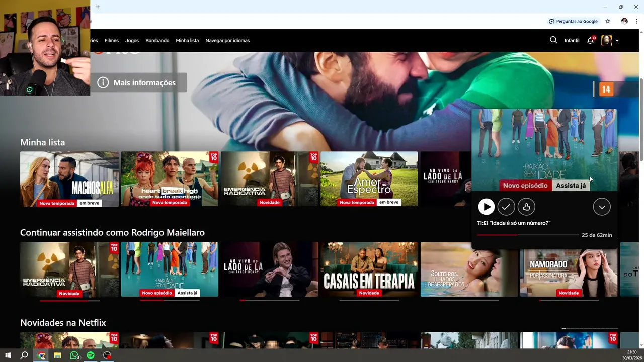The image size is (644, 362).
Task: Expand the profile menu caret
Action: tap(617, 41)
